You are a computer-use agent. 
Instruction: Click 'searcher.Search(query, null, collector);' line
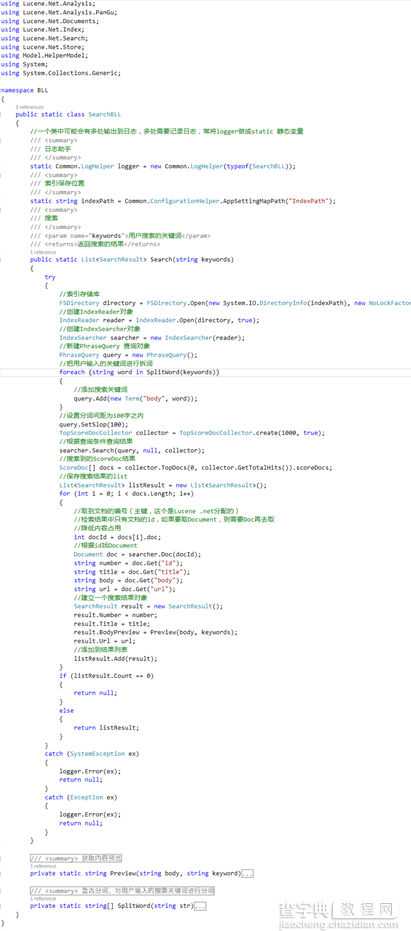pyautogui.click(x=132, y=450)
